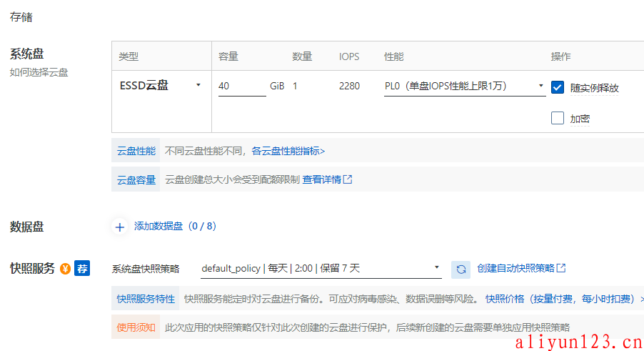The width and height of the screenshot is (644, 351).
Task: Click the yen price badge icon
Action: point(65,270)
